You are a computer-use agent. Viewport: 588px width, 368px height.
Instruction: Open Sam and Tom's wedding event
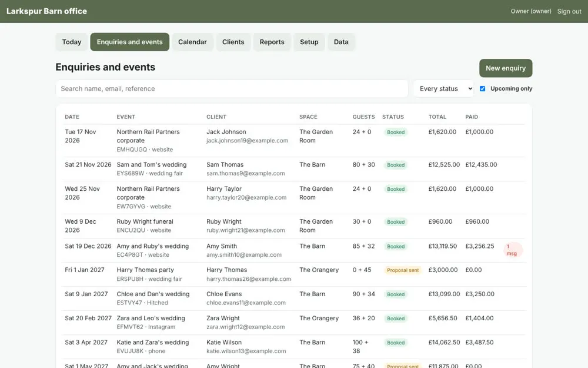tap(152, 164)
